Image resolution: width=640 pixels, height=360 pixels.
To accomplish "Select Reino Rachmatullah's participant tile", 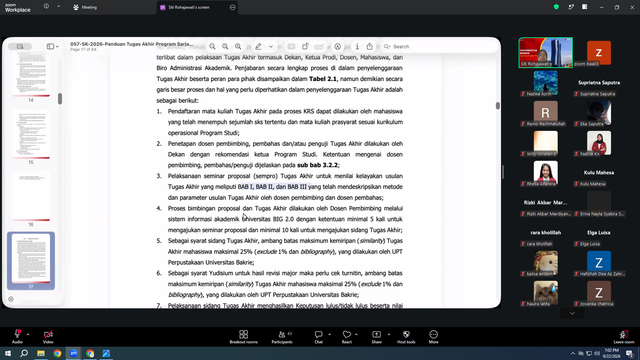I will pyautogui.click(x=545, y=113).
